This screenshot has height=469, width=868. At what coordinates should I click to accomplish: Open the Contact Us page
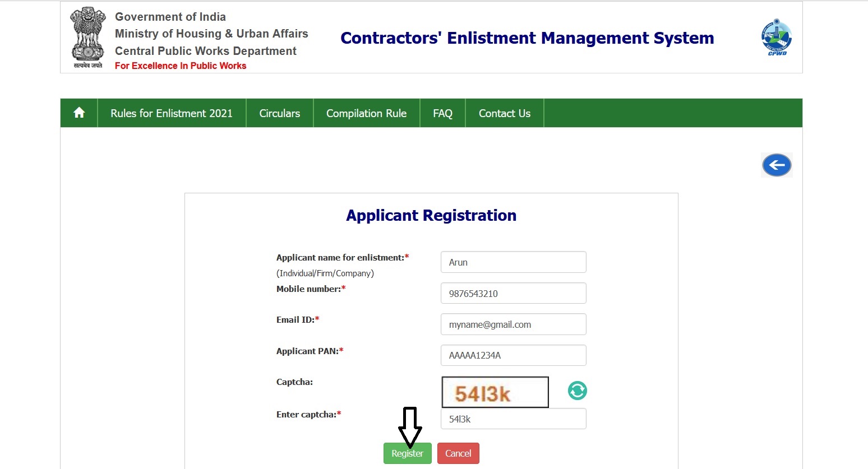pyautogui.click(x=504, y=113)
